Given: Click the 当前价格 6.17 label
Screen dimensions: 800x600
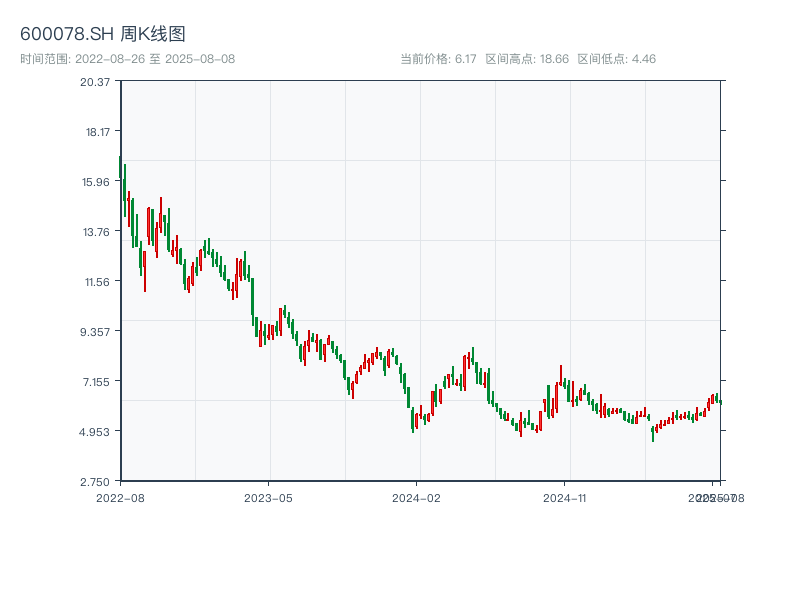Looking at the screenshot, I should pyautogui.click(x=438, y=59).
